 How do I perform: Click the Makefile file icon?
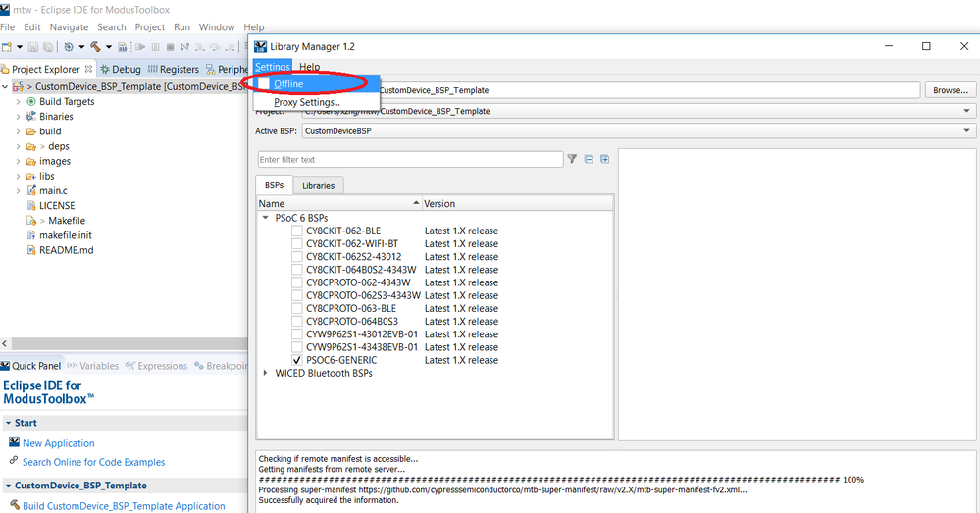click(x=31, y=221)
